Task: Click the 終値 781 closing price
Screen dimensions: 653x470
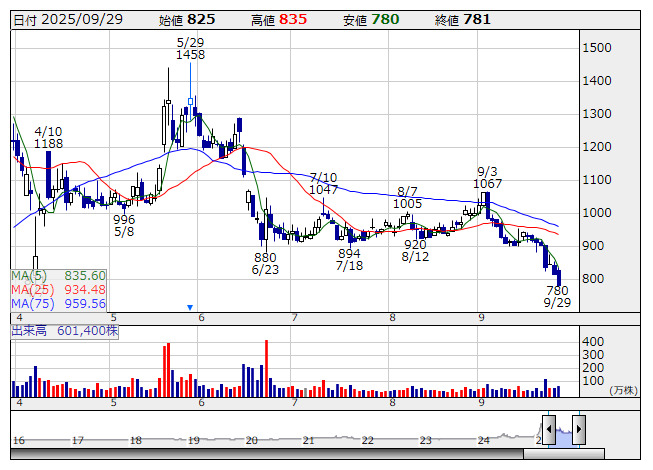Action: (x=463, y=20)
